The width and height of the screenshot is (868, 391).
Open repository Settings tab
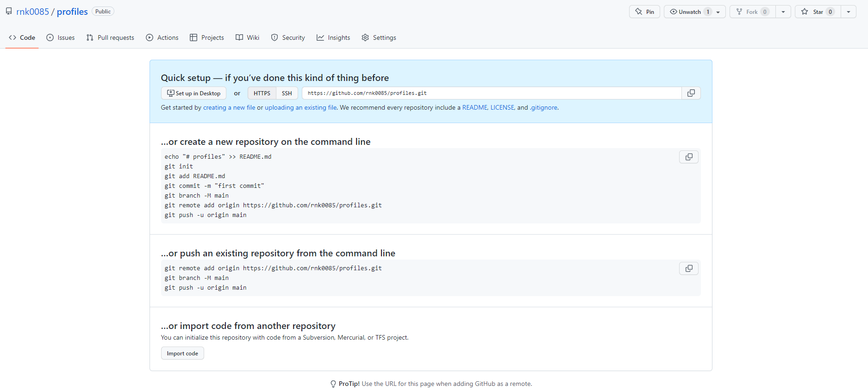(x=379, y=37)
